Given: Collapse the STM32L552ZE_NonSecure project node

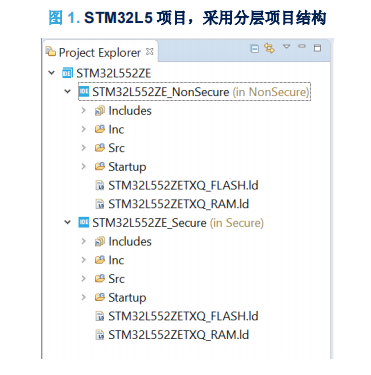Looking at the screenshot, I should tap(68, 91).
